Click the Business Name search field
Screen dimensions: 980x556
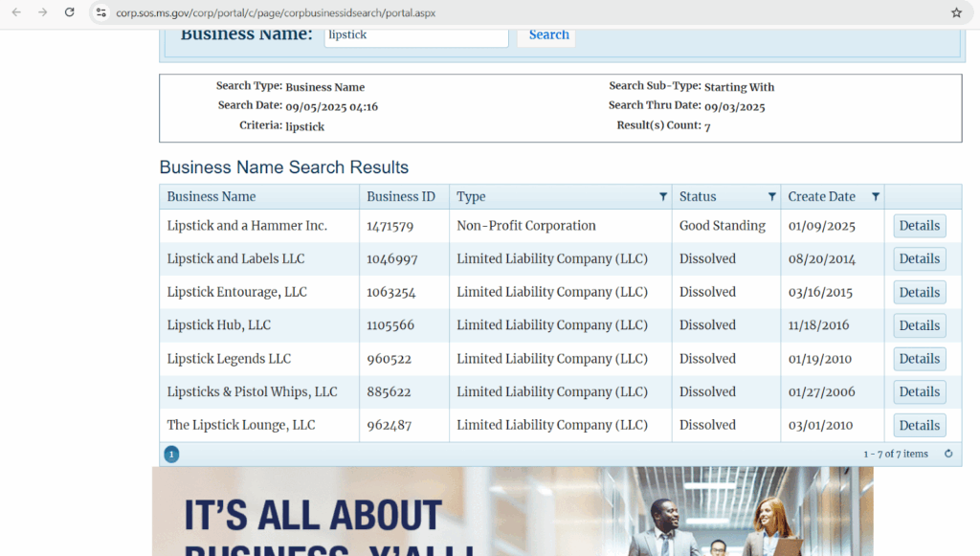415,35
